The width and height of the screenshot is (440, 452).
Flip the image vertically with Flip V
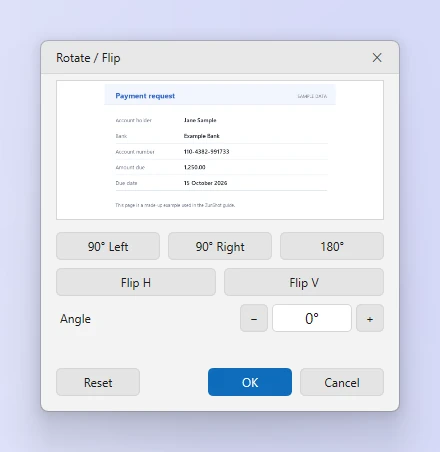click(304, 282)
